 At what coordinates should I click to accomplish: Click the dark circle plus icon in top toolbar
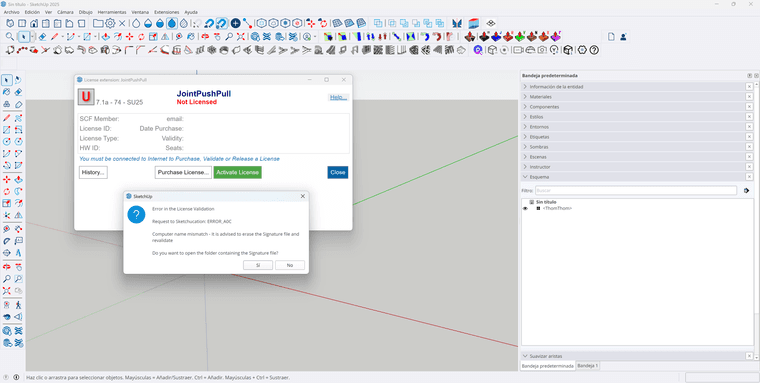click(236, 23)
